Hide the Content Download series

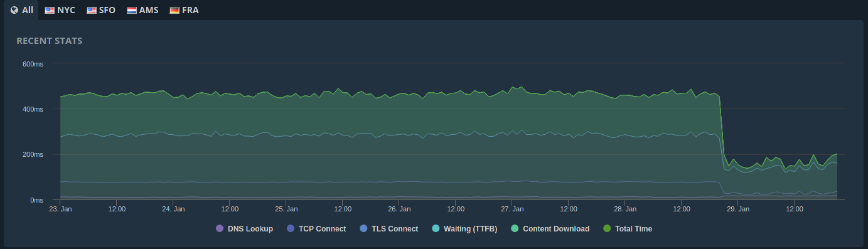tap(550, 229)
